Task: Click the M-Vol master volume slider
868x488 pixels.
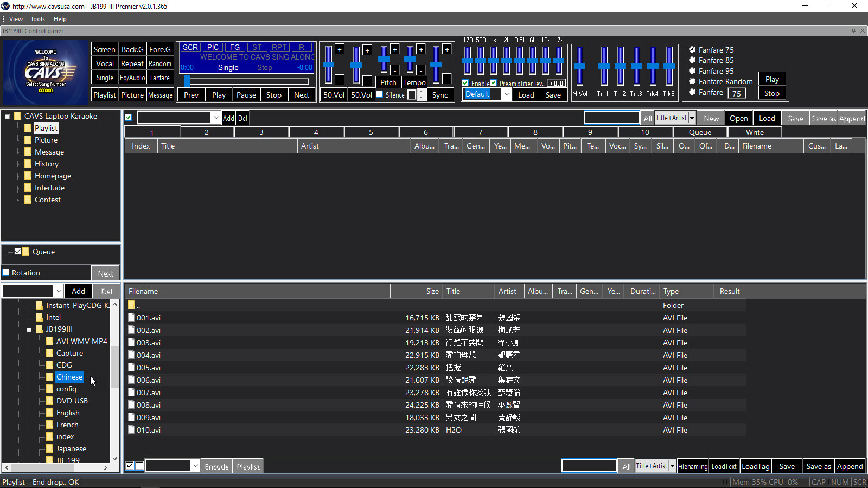Action: (x=579, y=66)
